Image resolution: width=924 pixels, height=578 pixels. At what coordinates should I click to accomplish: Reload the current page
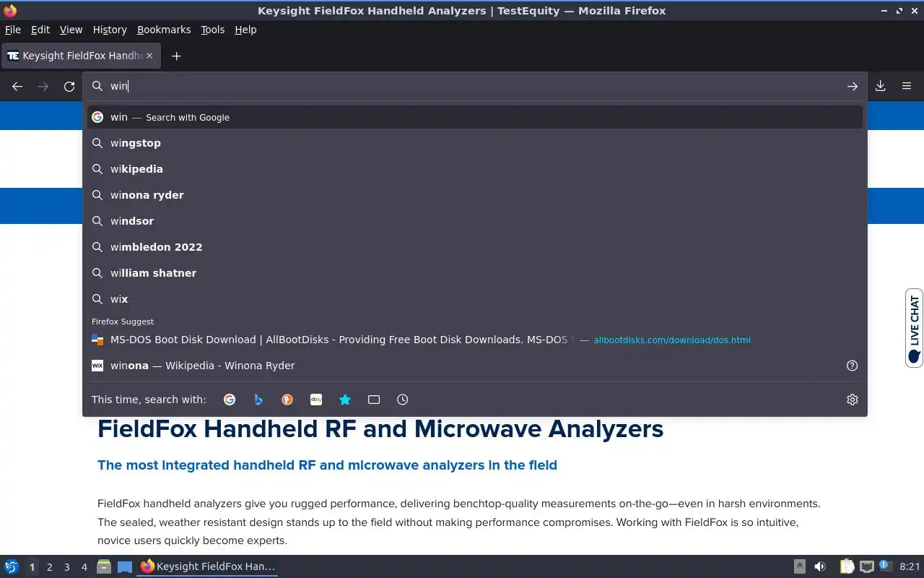[69, 86]
